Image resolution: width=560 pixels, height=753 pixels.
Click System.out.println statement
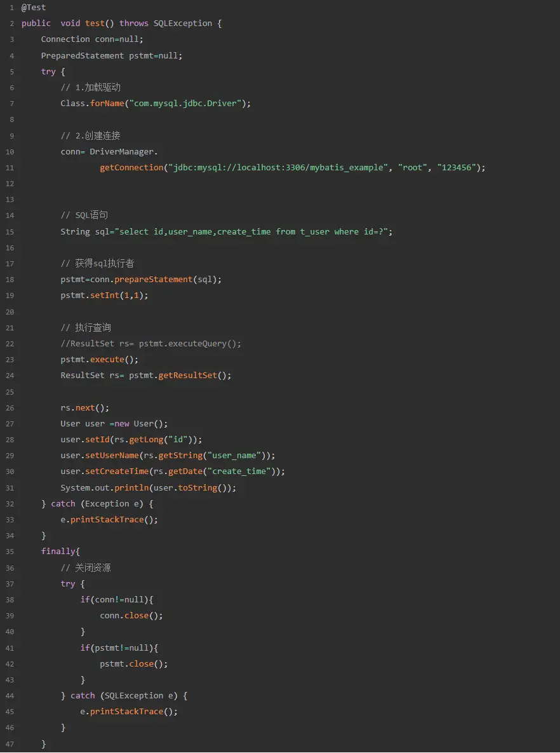148,488
